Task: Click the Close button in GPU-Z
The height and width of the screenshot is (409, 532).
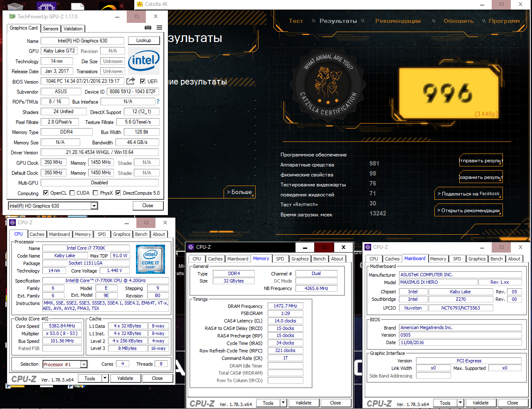Action: [148, 206]
